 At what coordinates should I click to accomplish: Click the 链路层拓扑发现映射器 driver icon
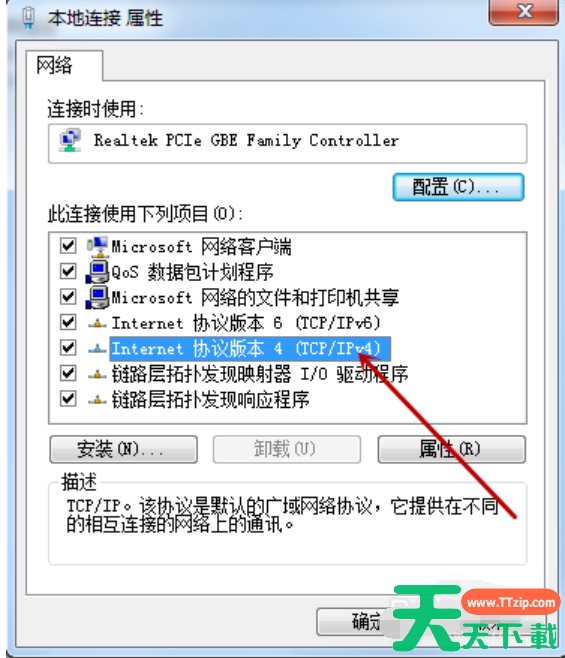point(97,374)
